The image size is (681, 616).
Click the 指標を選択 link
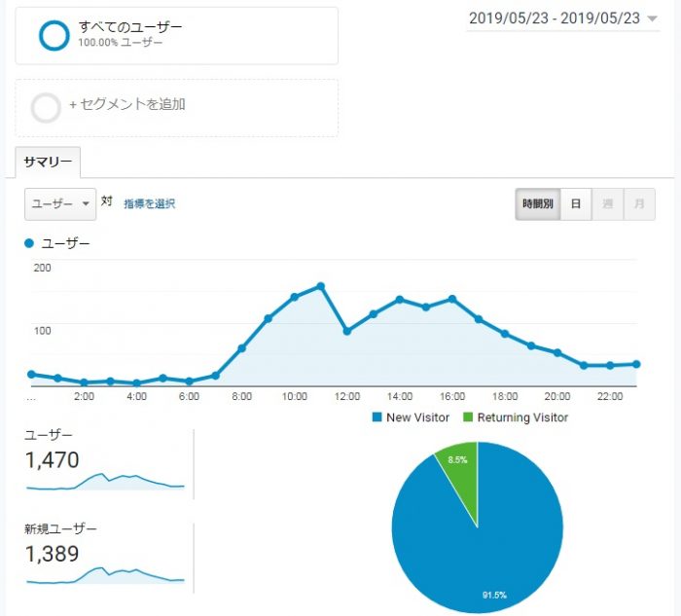click(x=150, y=203)
